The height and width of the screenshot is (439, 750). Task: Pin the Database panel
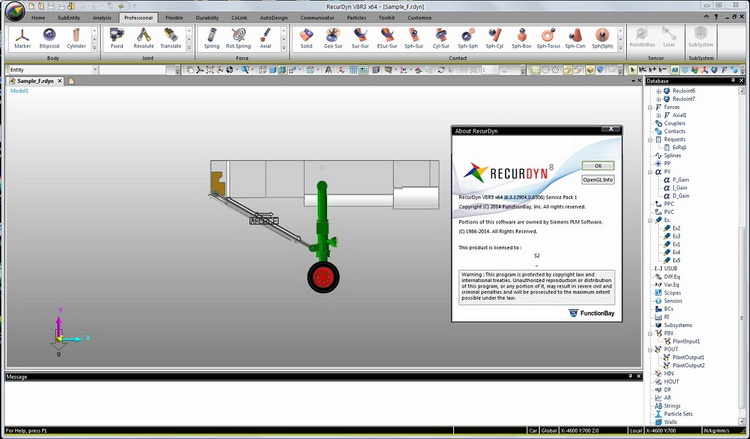tap(734, 81)
